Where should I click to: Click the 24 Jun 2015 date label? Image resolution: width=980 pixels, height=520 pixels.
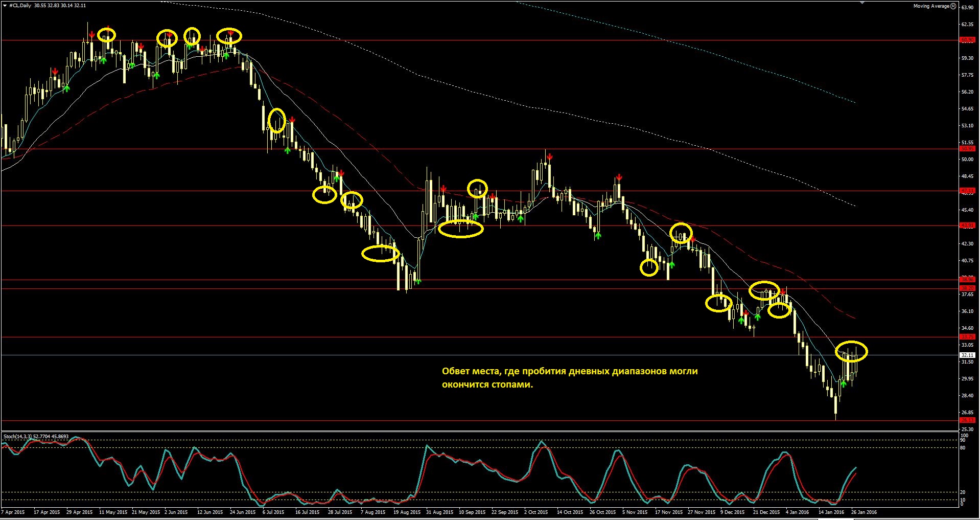click(x=243, y=512)
